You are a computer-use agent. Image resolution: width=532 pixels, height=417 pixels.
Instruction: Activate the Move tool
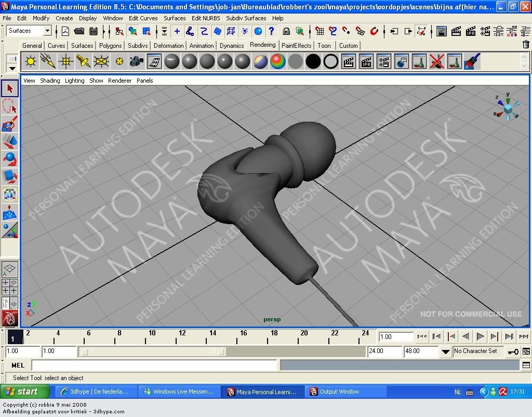click(10, 141)
